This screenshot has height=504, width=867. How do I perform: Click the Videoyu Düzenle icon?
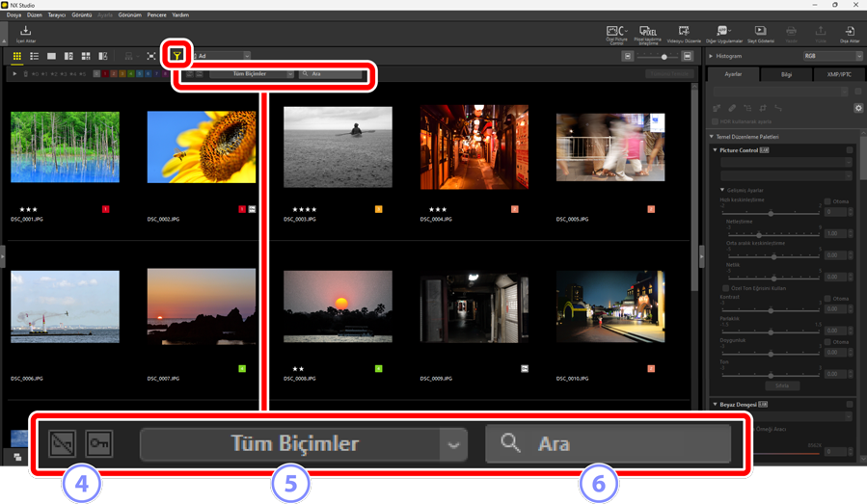click(684, 34)
